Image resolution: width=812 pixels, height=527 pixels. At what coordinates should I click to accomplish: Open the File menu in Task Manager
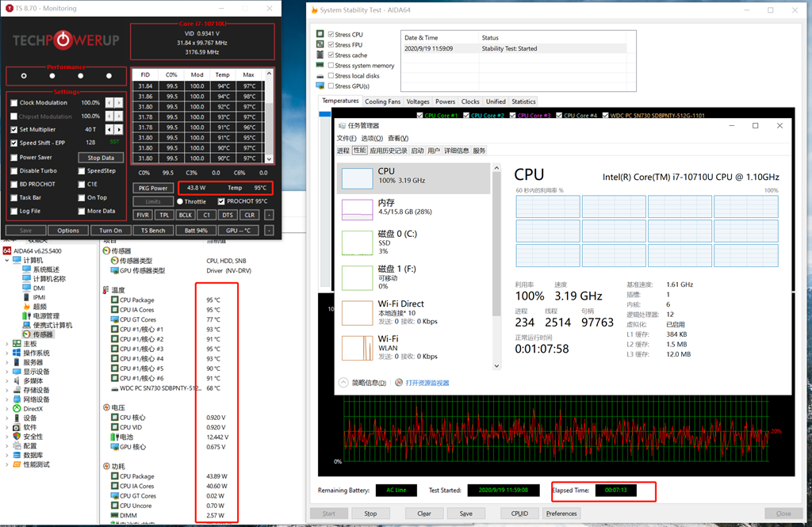(x=347, y=138)
